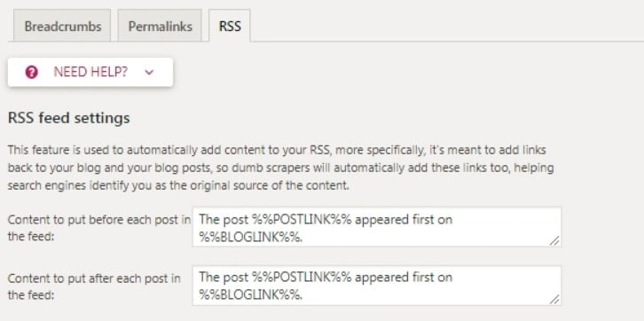Click the resize grip of the before-post box

click(x=554, y=240)
